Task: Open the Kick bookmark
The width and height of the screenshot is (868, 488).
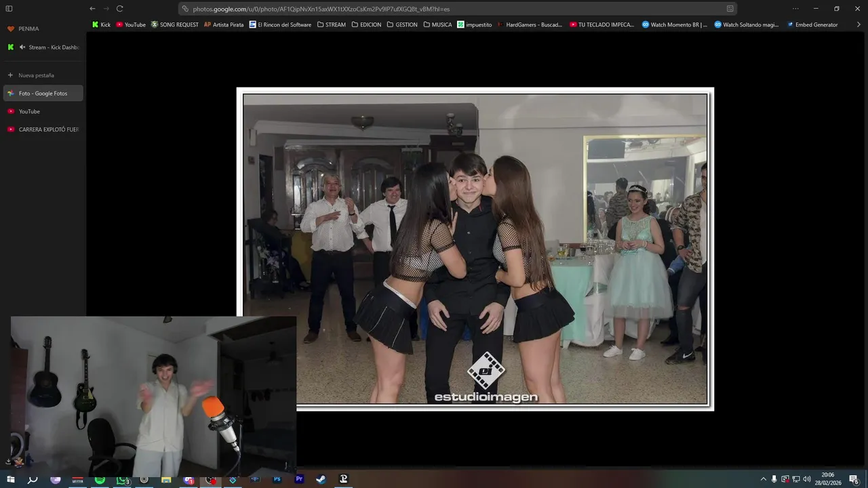Action: pyautogui.click(x=101, y=24)
